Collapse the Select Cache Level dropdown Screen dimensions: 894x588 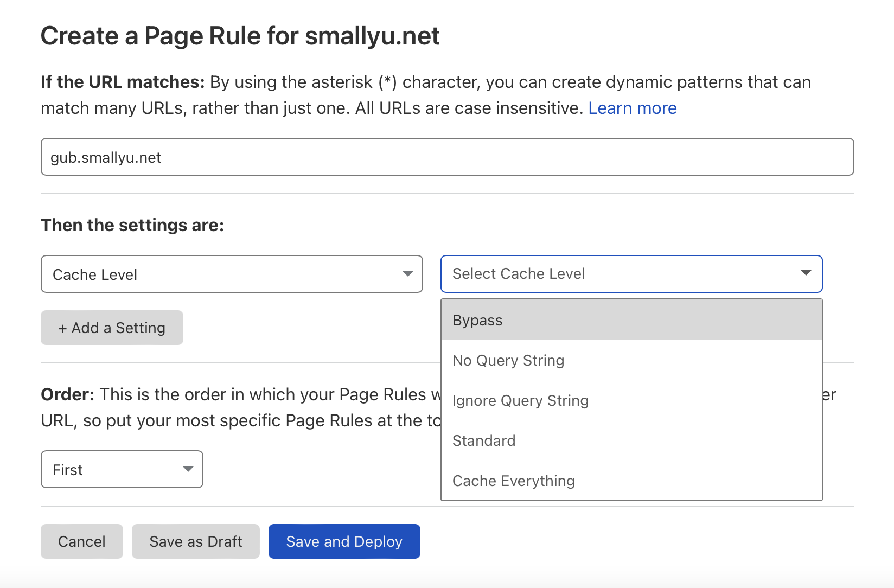[x=631, y=274]
